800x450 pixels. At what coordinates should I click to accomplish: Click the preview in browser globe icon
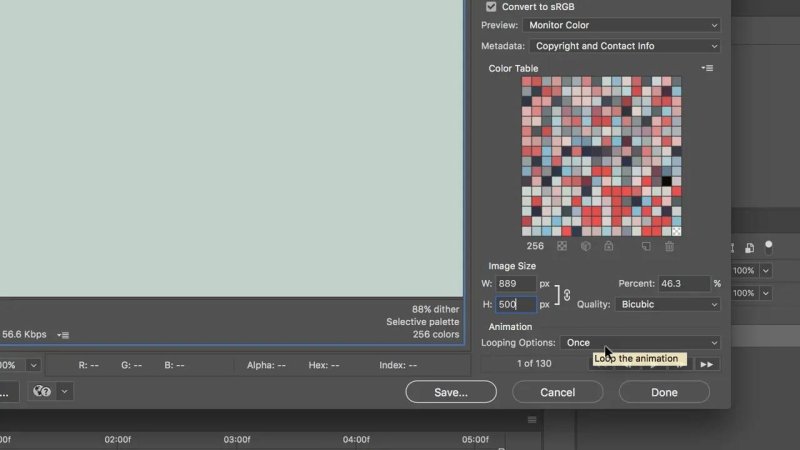tap(42, 391)
